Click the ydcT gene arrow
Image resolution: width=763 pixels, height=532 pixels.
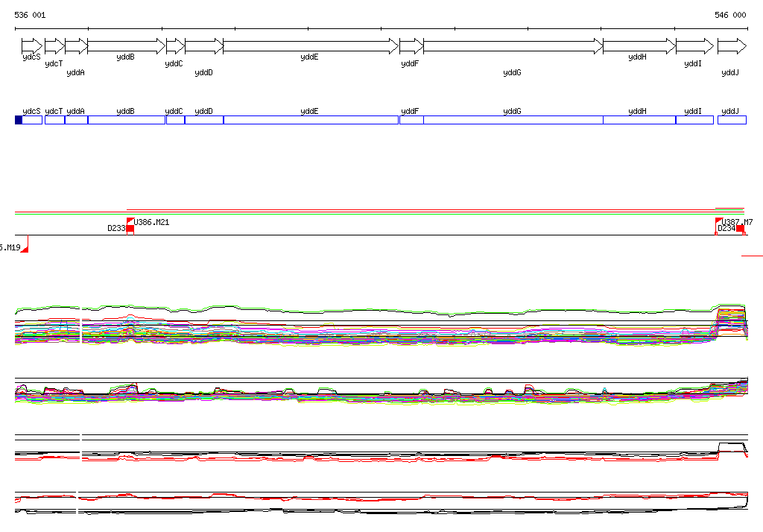54,46
